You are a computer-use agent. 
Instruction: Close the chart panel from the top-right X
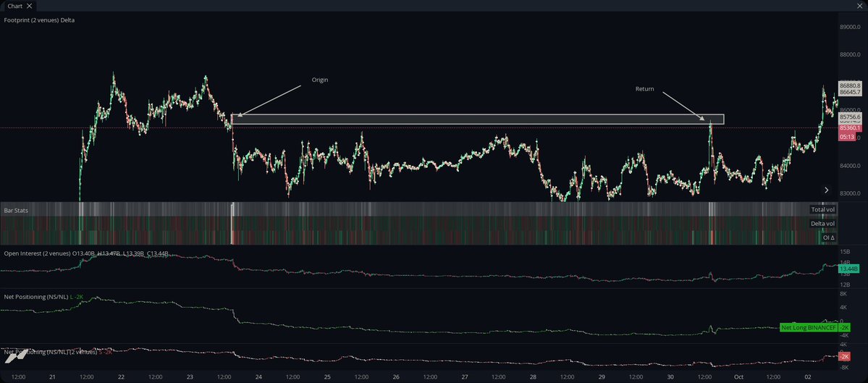click(x=859, y=6)
